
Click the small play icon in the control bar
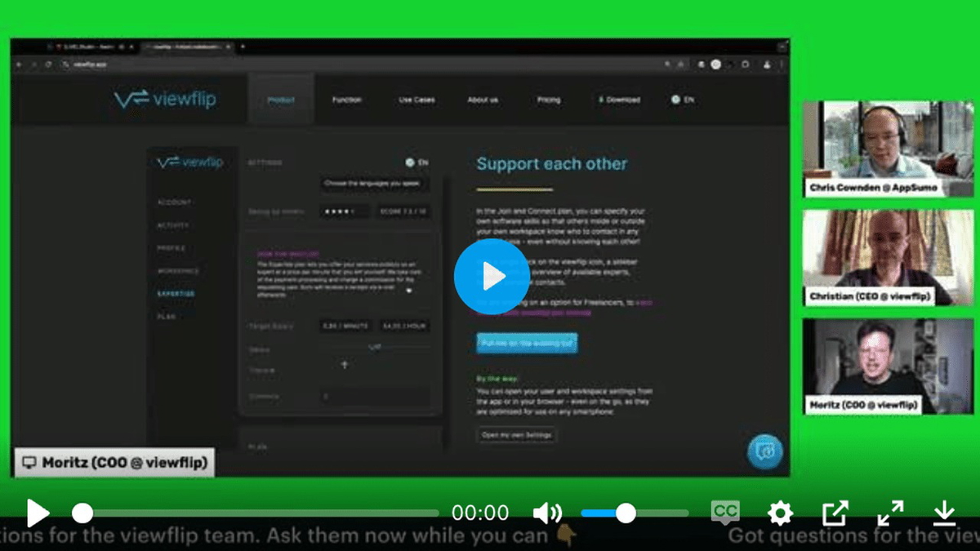point(38,513)
